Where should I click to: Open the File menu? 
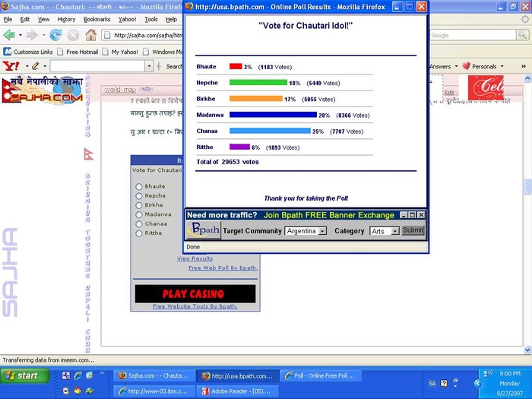pyautogui.click(x=8, y=19)
